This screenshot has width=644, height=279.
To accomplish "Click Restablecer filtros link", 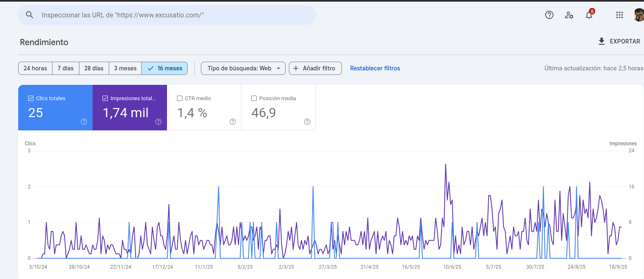I will [375, 68].
